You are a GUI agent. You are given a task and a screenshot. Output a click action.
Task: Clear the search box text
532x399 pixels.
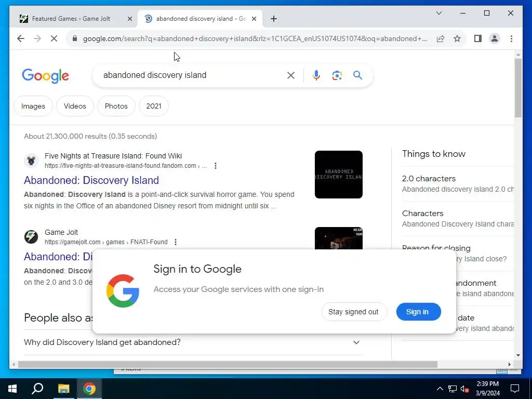pyautogui.click(x=291, y=75)
